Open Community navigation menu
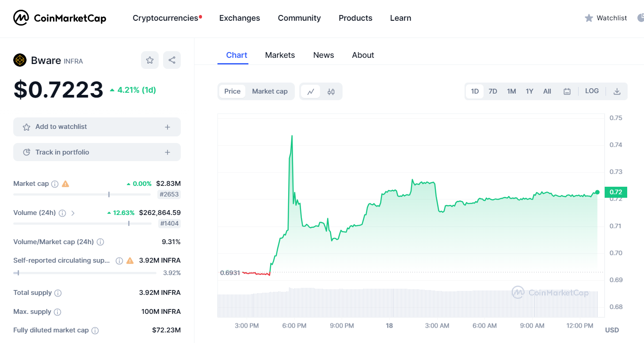 tap(299, 18)
